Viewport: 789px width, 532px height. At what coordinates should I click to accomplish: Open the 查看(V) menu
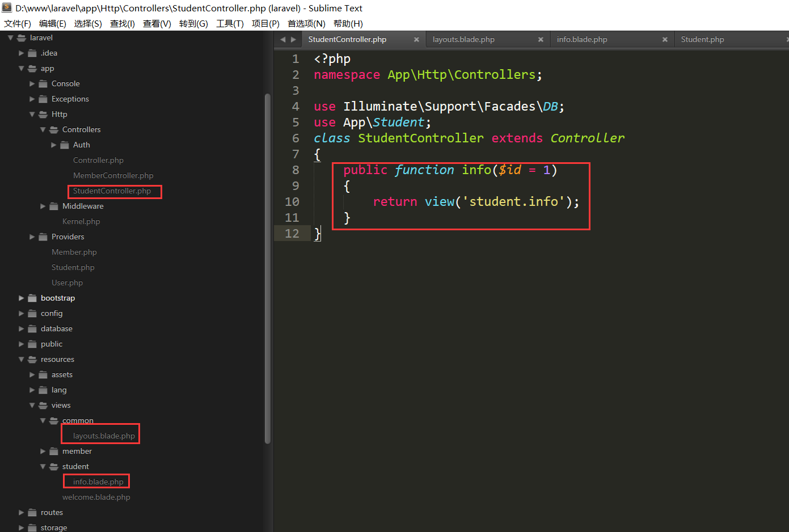tap(157, 23)
